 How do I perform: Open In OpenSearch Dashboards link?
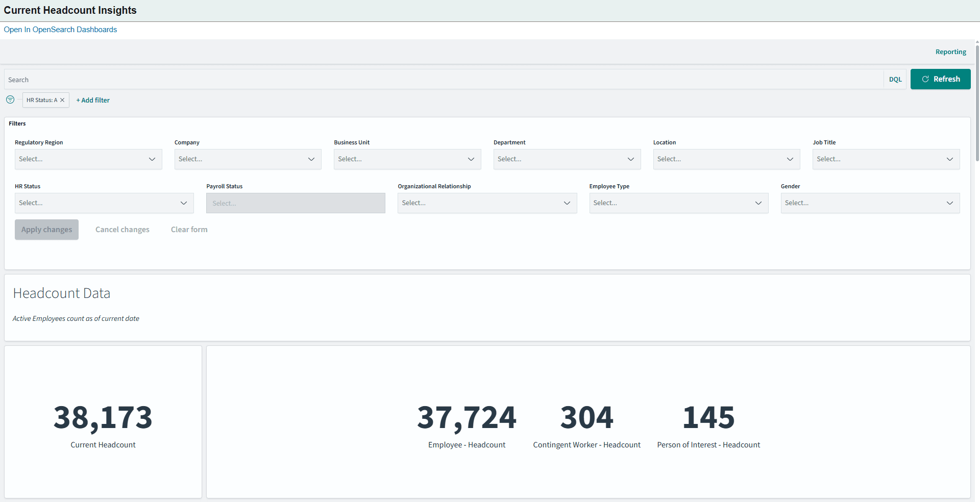click(x=60, y=29)
